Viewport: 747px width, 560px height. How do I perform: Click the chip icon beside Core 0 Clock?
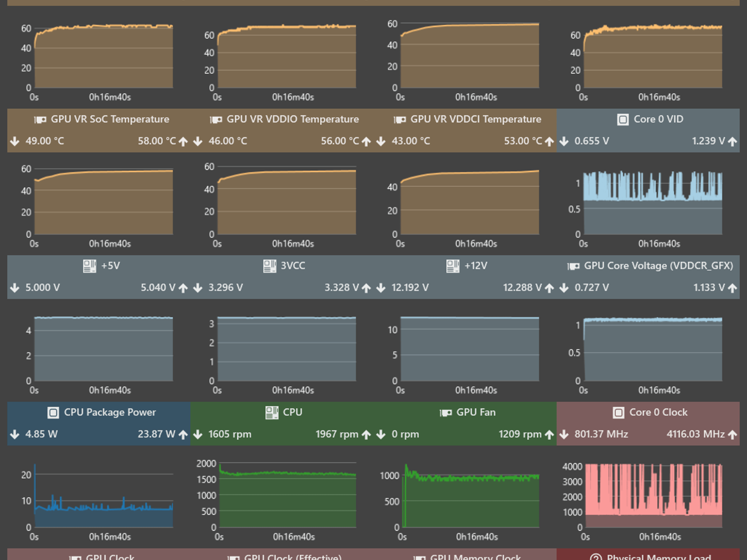(618, 413)
